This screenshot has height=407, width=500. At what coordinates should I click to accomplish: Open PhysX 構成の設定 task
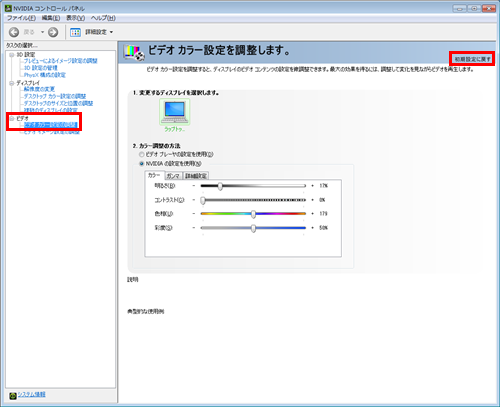45,75
